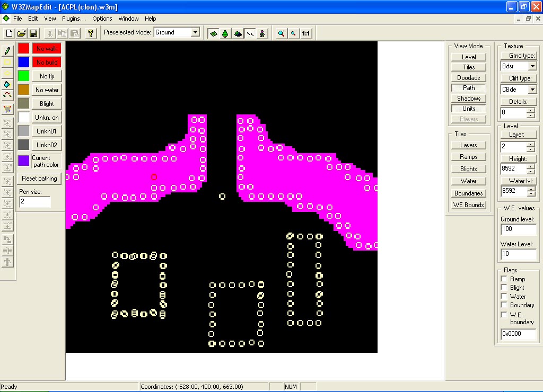Viewport: 543px width, 392px height.
Task: Toggle the Boundary flag checkbox
Action: [504, 305]
